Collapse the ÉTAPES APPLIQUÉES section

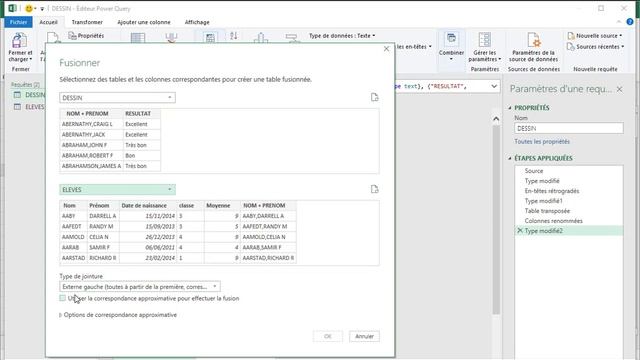point(510,158)
